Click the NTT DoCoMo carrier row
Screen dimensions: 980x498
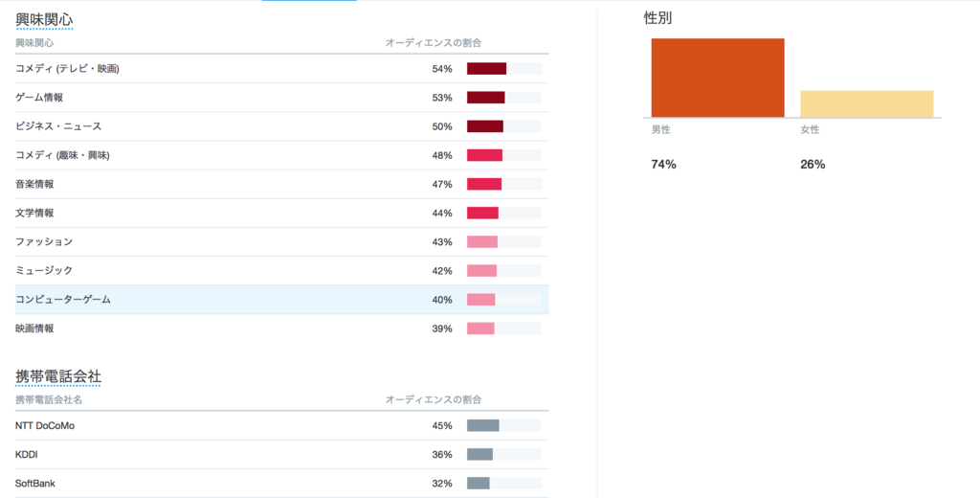282,425
